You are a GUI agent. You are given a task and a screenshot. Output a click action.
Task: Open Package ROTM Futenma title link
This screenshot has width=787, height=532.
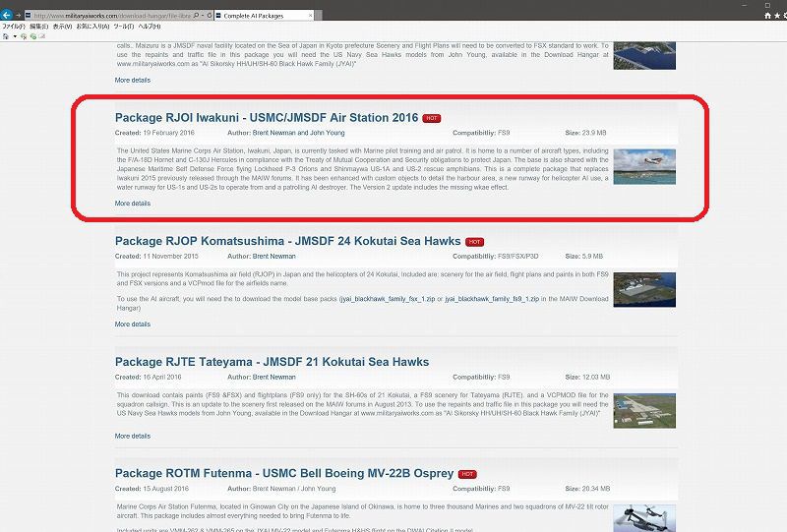pos(284,473)
